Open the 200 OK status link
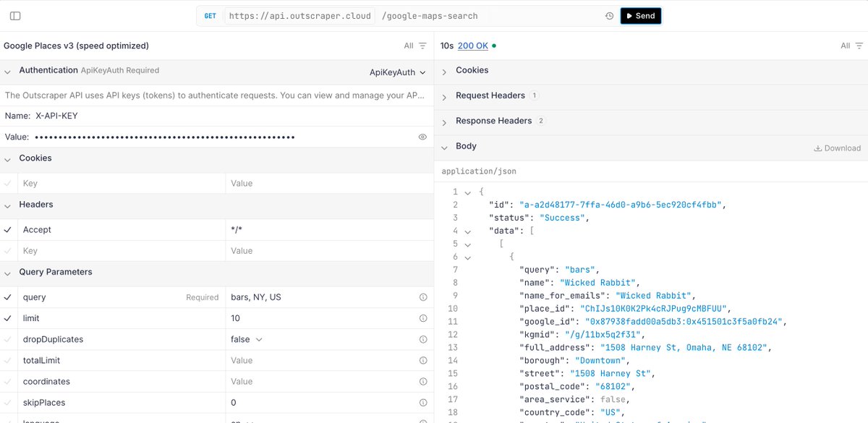 coord(473,46)
